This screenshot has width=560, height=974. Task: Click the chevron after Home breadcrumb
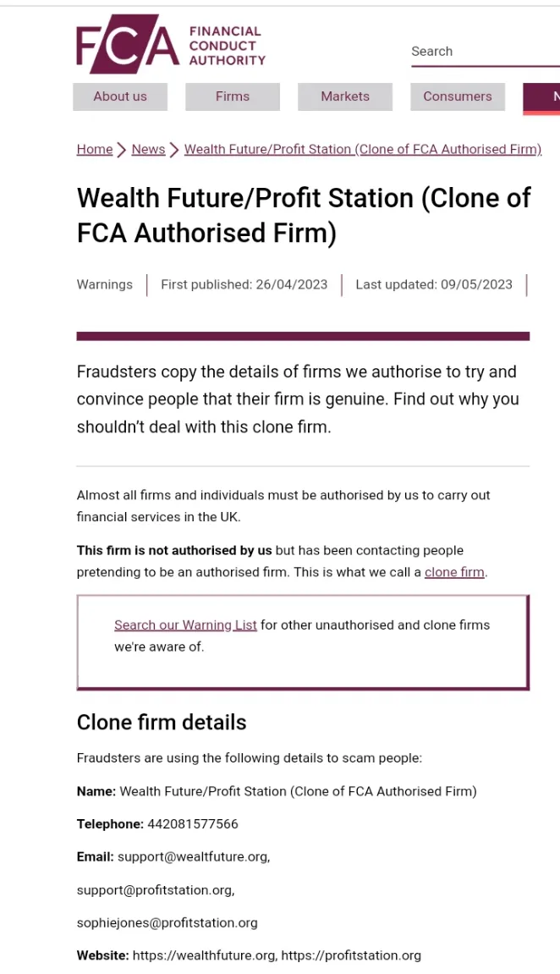click(122, 150)
